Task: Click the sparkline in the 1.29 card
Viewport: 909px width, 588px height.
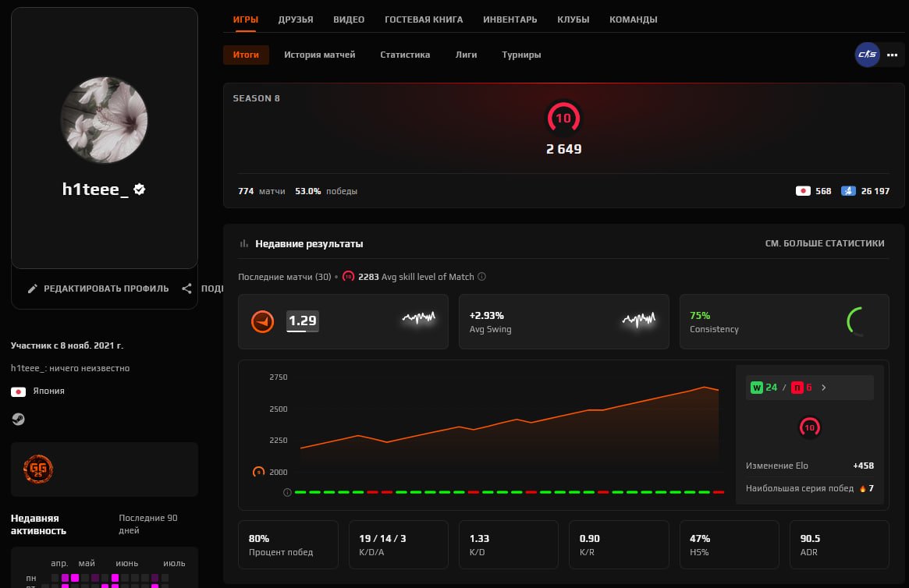Action: 419,317
